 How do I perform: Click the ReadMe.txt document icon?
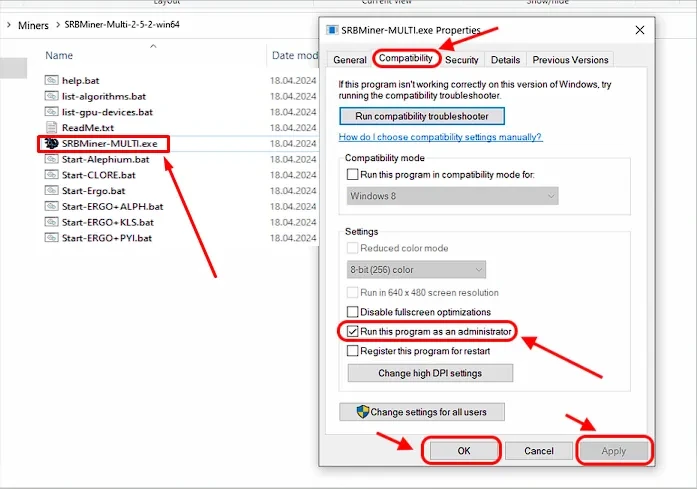[x=52, y=128]
